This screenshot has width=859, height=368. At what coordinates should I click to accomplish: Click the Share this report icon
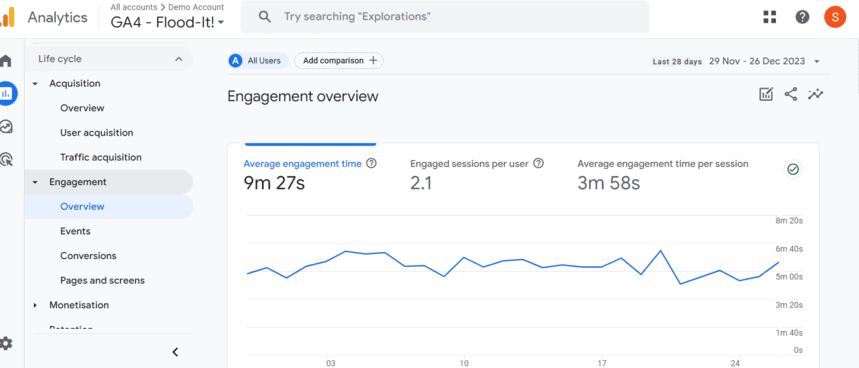[x=791, y=94]
